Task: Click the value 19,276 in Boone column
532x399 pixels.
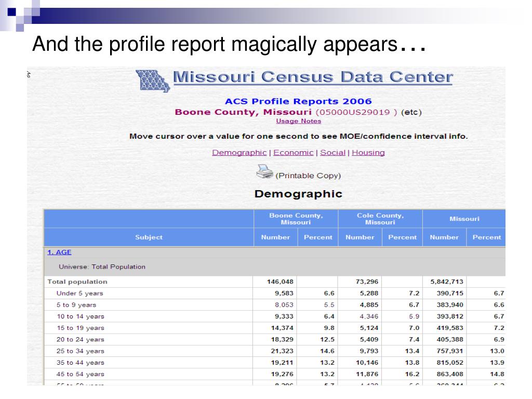Action: 282,374
